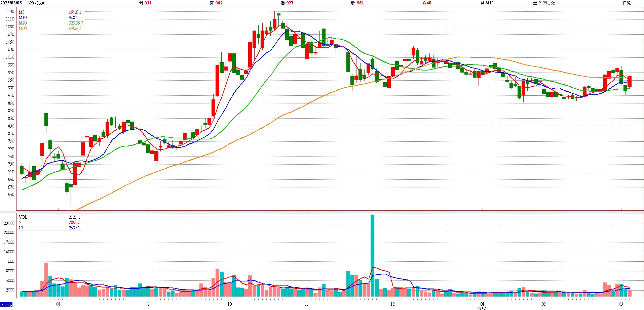Click the VOL value 2129 in volume legend
The image size is (644, 310).
[x=74, y=217]
